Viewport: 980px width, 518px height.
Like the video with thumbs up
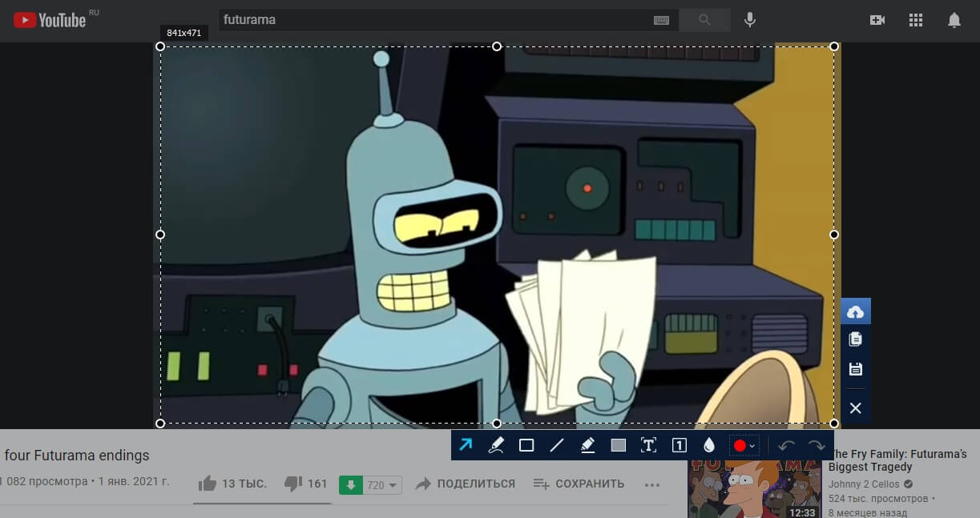pos(208,484)
